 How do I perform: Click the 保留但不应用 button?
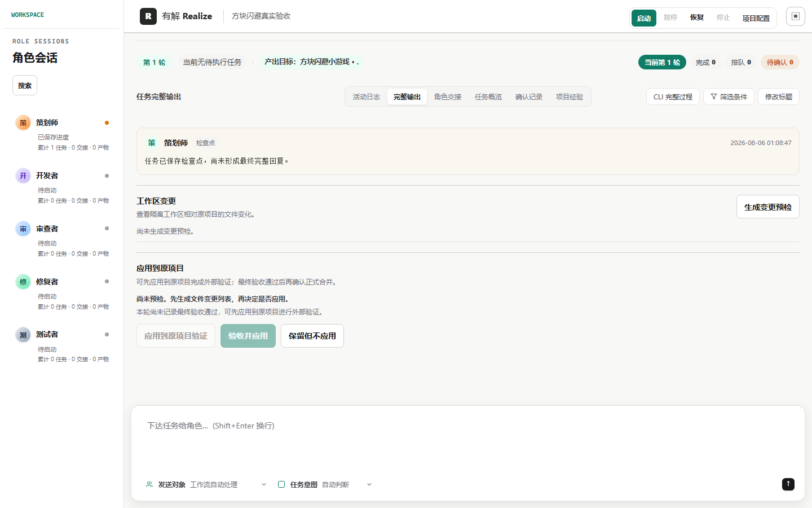click(x=312, y=336)
